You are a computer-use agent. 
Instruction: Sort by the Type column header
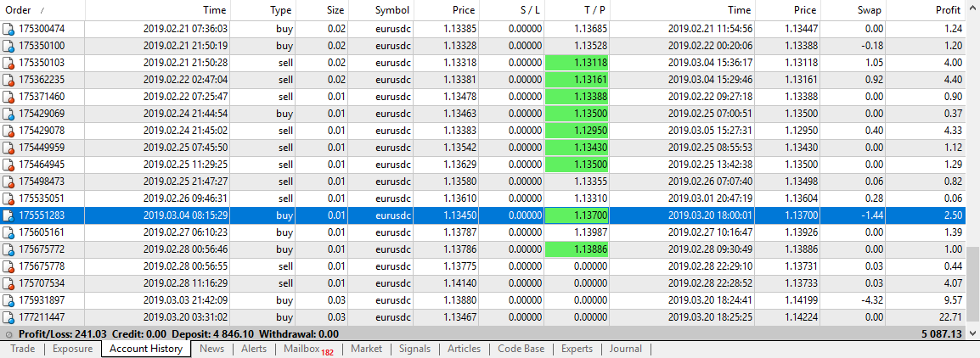tap(263, 10)
